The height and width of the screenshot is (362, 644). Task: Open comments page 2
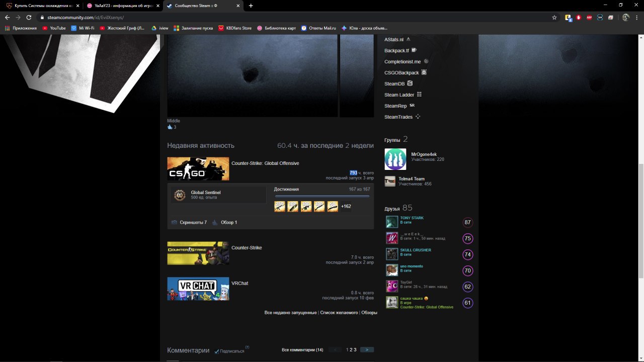pos(351,349)
